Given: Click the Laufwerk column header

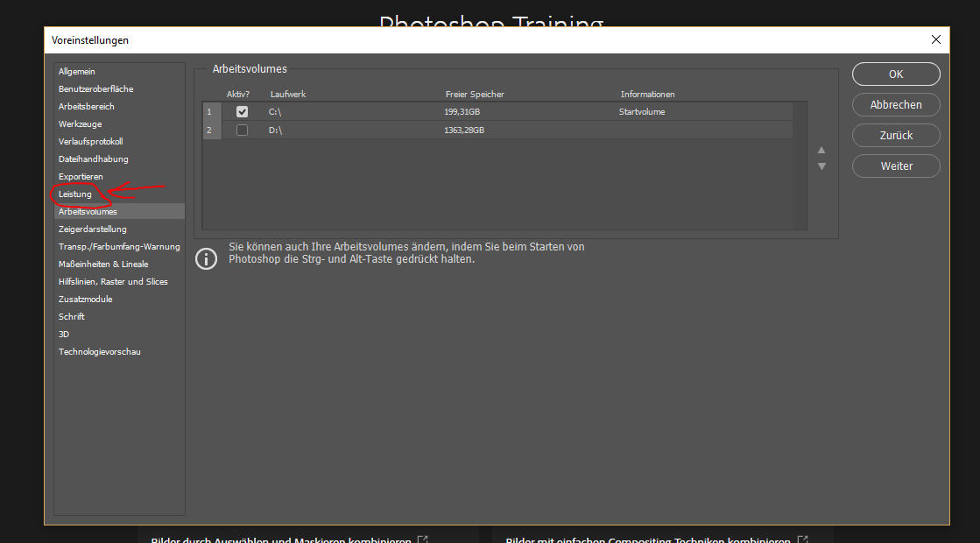Looking at the screenshot, I should pos(288,95).
